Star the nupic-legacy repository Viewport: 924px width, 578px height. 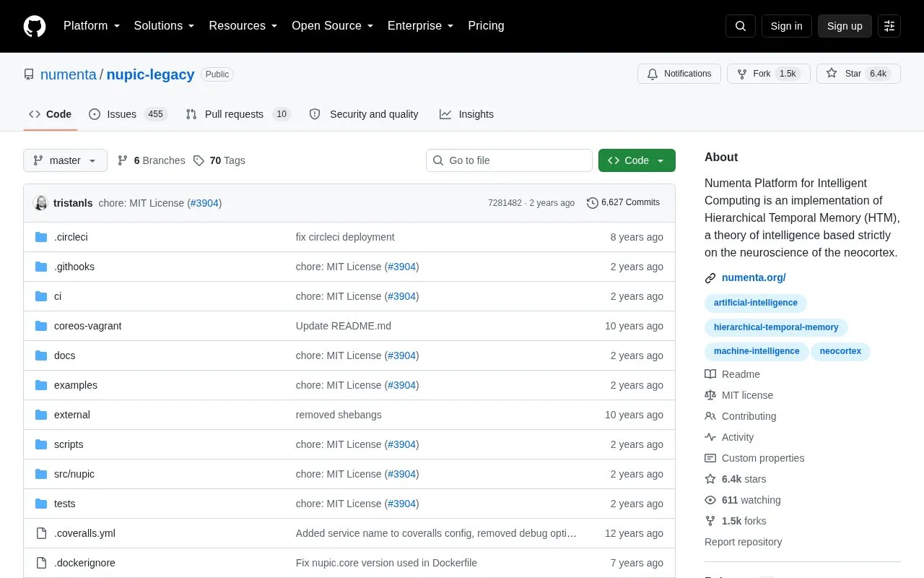tap(858, 74)
